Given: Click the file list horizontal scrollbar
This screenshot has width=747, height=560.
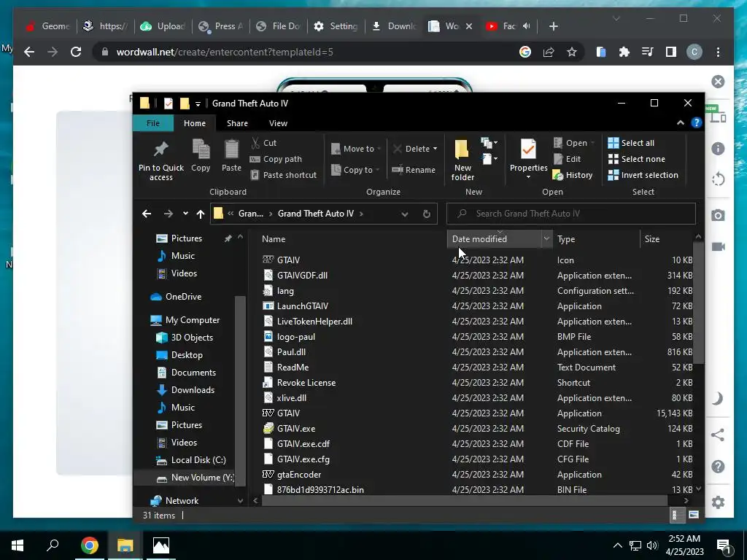Looking at the screenshot, I should 464,500.
